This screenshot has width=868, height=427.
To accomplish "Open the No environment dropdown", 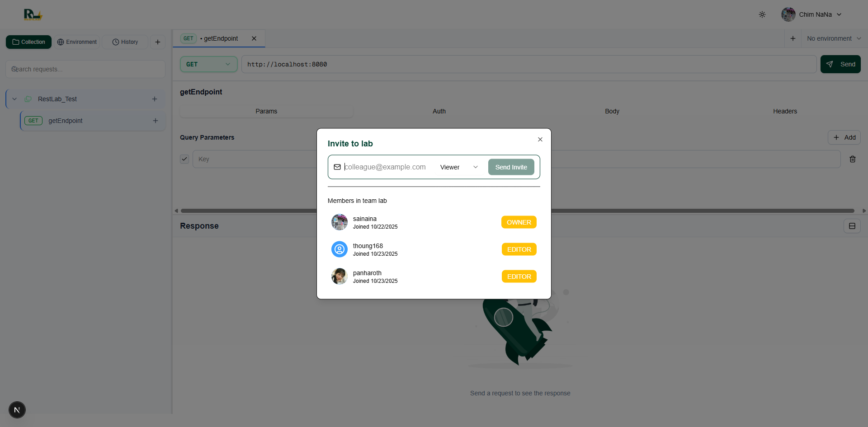I will (834, 38).
